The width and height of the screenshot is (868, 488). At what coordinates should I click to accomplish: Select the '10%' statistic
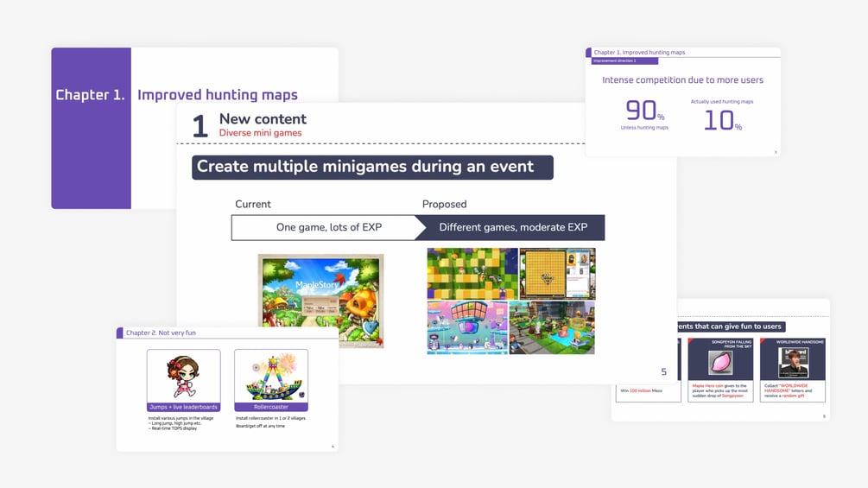coord(722,121)
